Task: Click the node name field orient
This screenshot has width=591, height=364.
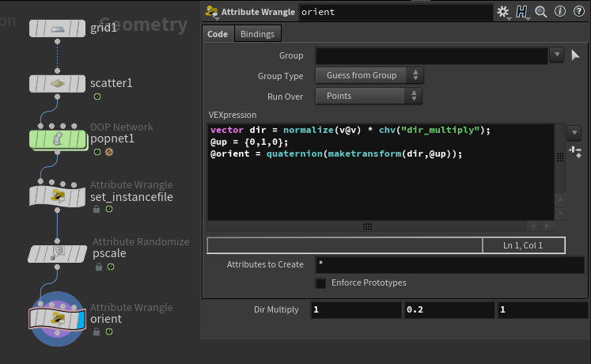Action: (396, 12)
